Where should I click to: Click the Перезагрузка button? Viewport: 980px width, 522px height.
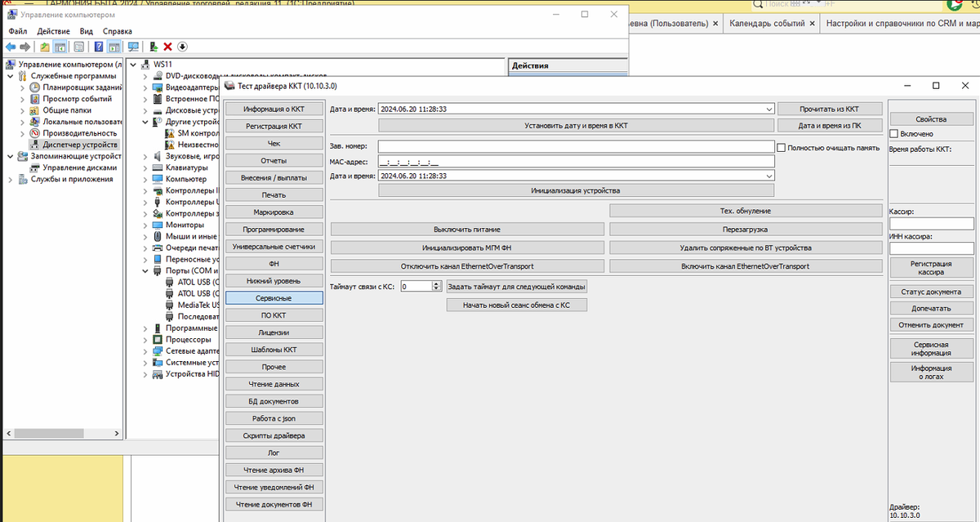coord(746,230)
